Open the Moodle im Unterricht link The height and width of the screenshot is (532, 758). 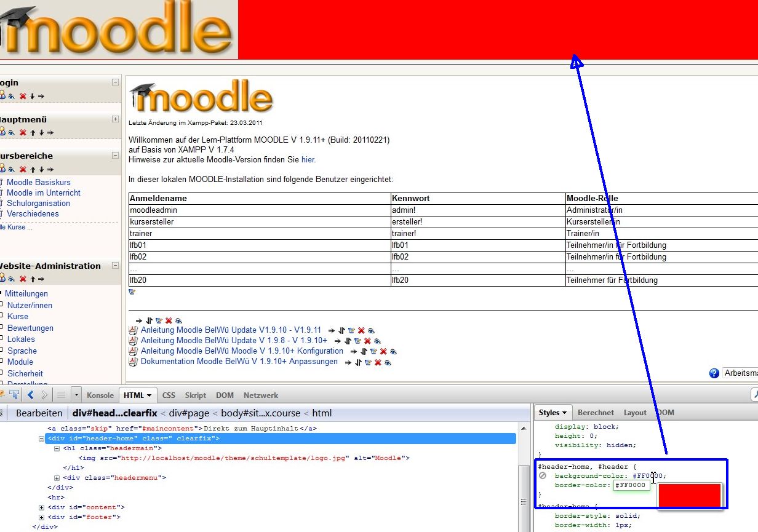coord(44,193)
